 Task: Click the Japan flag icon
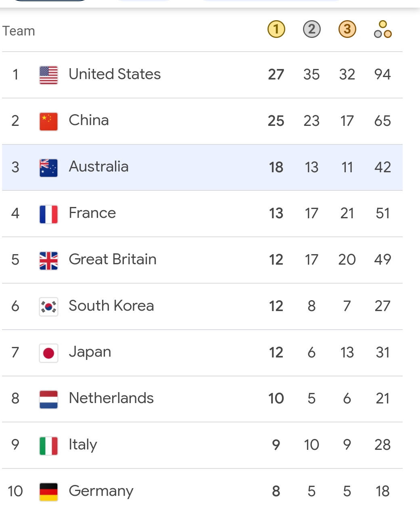[48, 353]
